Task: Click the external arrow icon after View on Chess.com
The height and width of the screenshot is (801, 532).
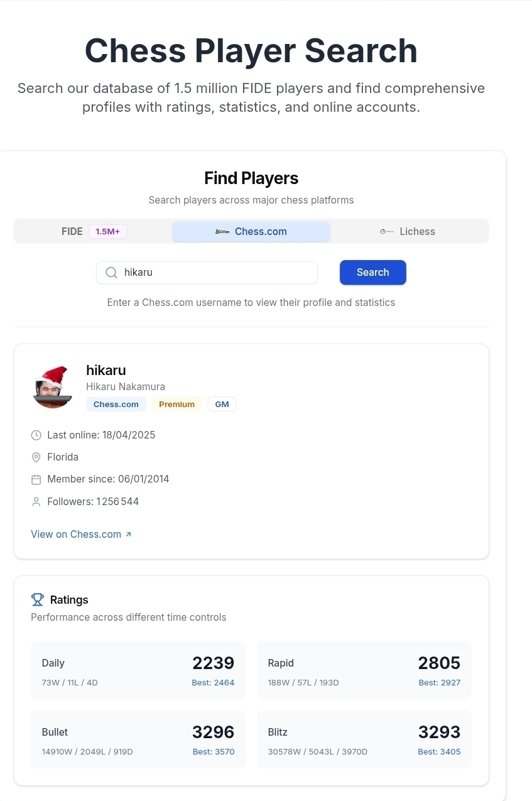Action: (128, 535)
